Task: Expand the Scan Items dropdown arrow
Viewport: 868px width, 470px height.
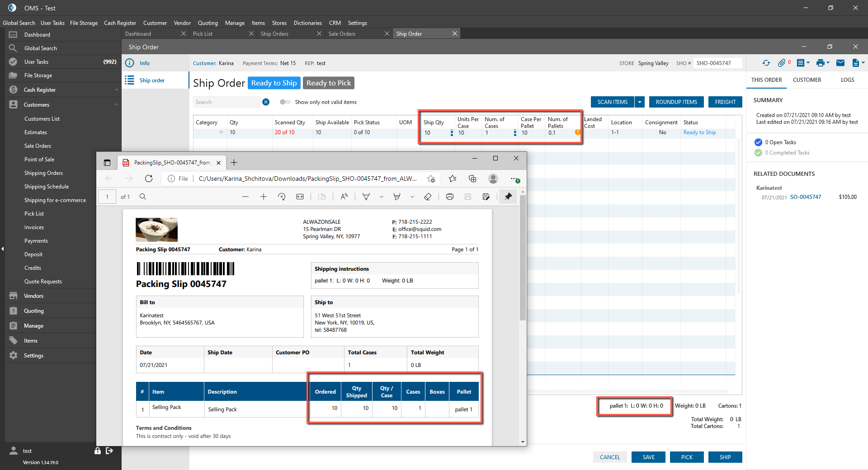Action: click(x=640, y=102)
